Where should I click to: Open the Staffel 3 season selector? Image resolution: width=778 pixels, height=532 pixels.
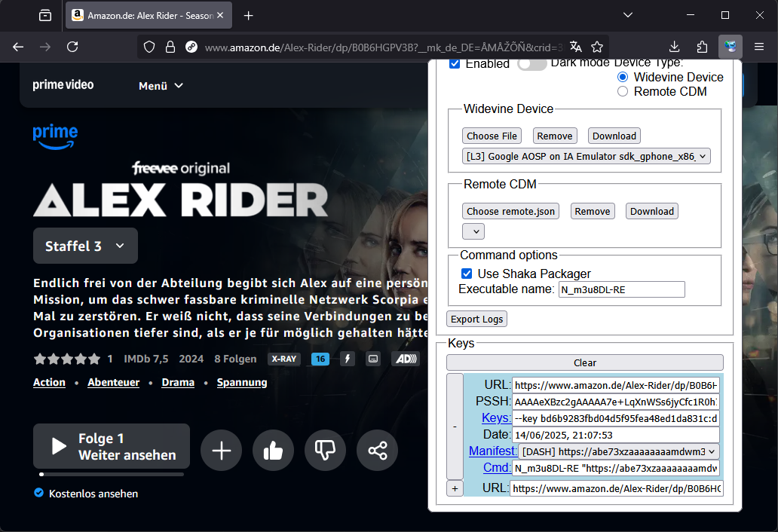pos(85,246)
